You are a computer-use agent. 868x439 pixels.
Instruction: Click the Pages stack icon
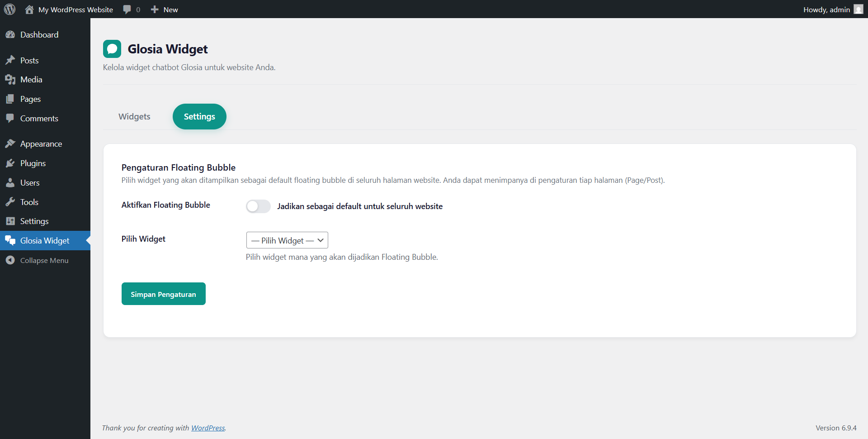pos(10,99)
